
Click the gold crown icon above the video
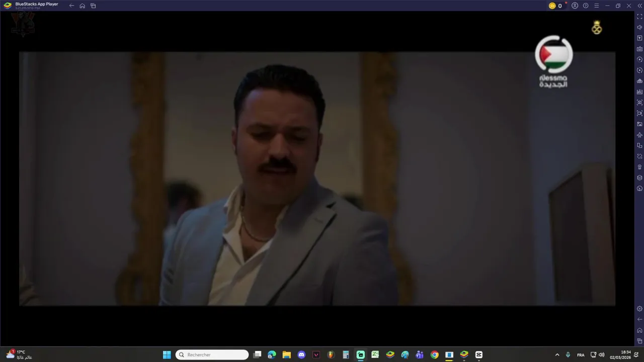click(x=597, y=28)
